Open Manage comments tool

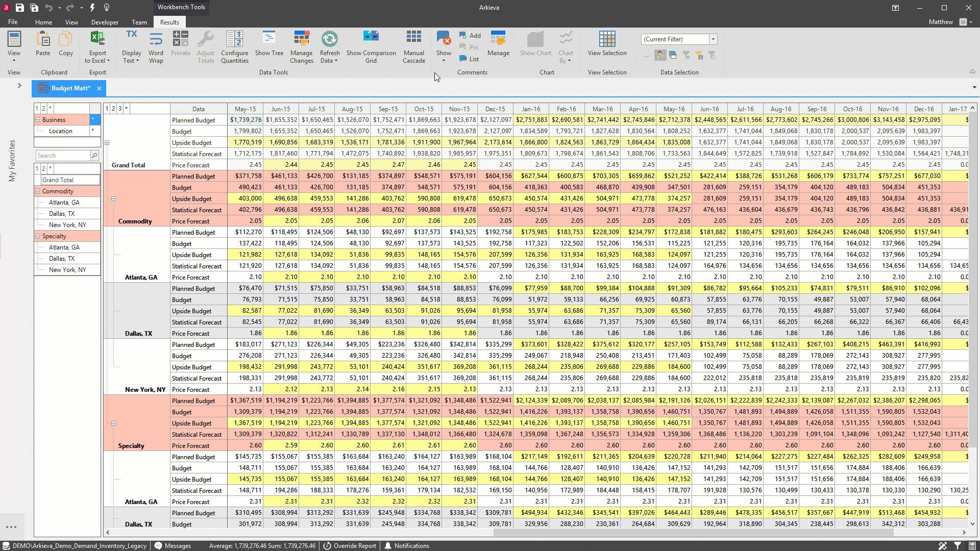[498, 43]
